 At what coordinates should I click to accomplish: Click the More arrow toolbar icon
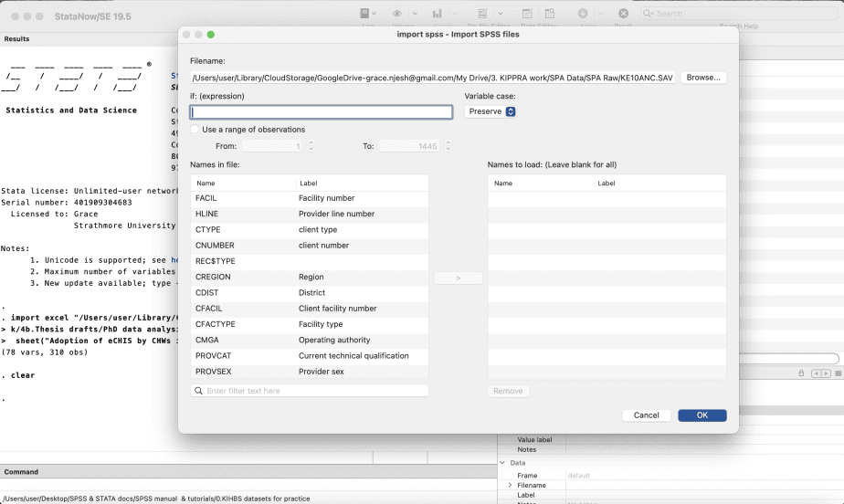click(x=584, y=14)
